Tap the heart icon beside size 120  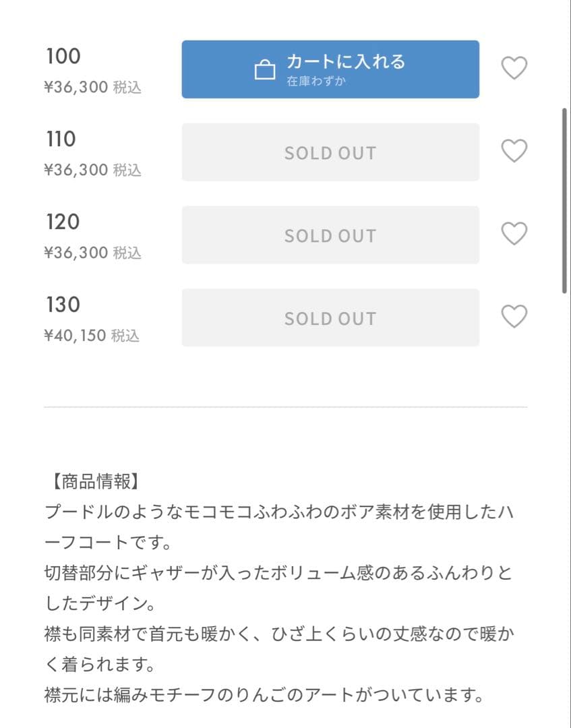514,234
